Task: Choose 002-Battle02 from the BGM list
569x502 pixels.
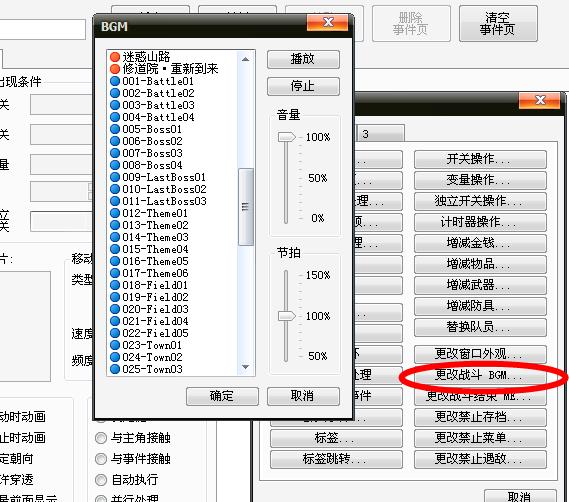Action: coord(152,93)
